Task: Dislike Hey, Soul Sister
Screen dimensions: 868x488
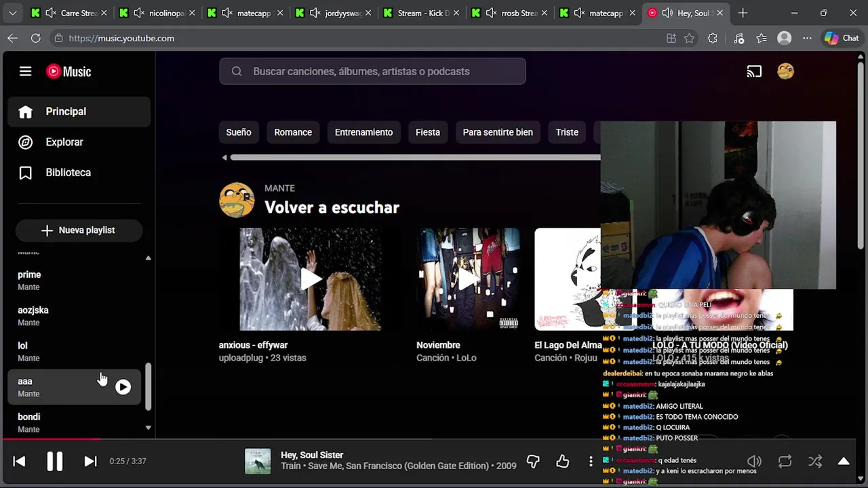Action: [x=533, y=462]
